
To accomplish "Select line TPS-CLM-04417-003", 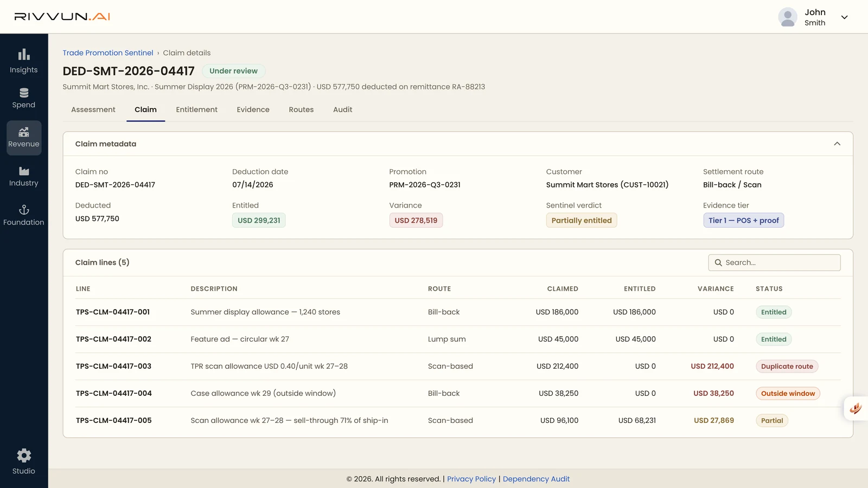I will pos(113,366).
